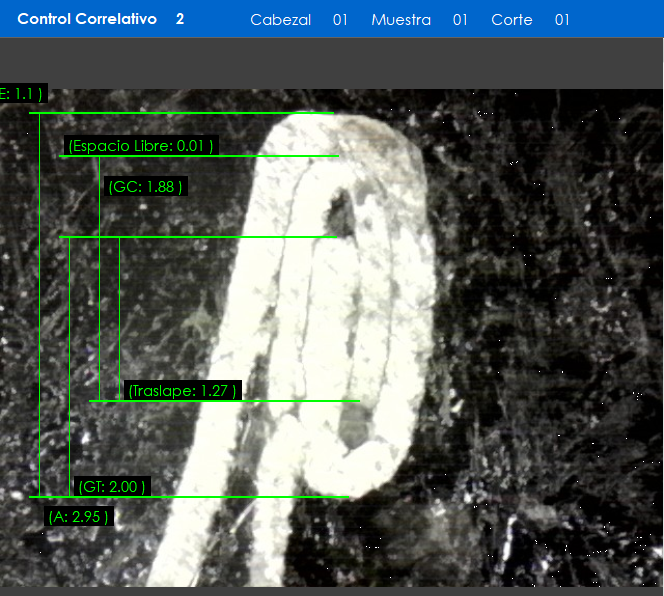Select the Control Correlativo value 2

tap(180, 19)
